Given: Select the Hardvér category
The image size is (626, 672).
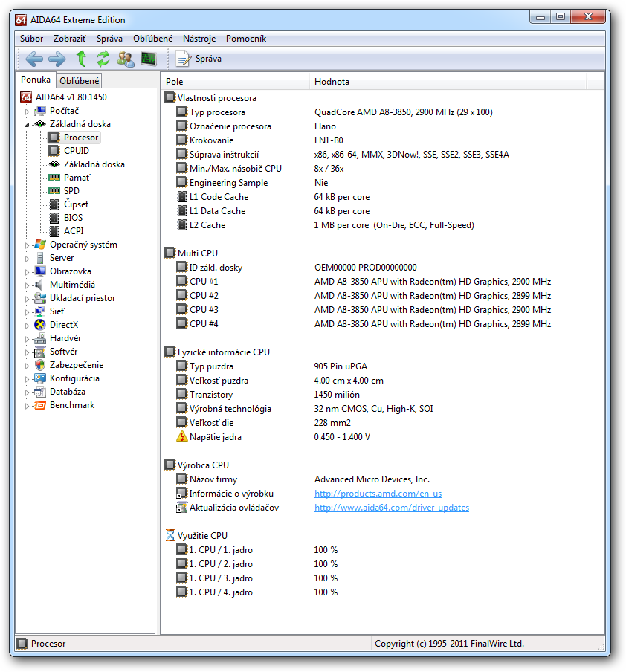Looking at the screenshot, I should pos(65,338).
